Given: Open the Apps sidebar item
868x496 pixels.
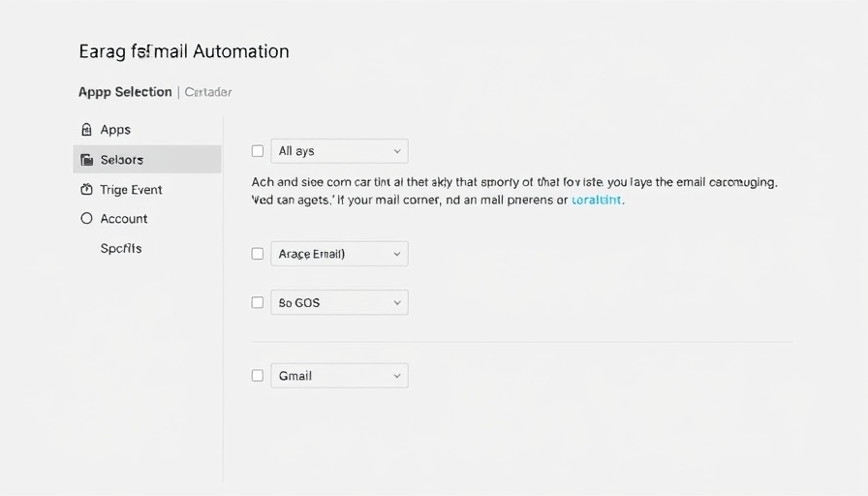Looking at the screenshot, I should tap(115, 130).
